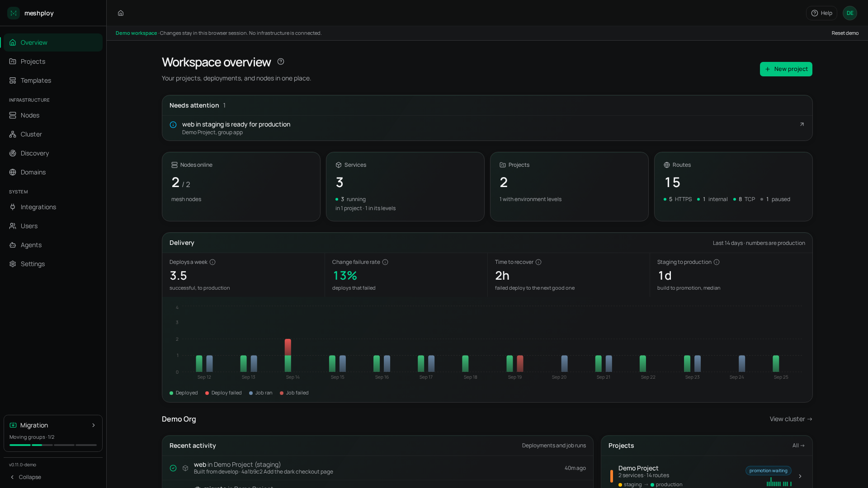
Task: Click the Demo Project title
Action: [638, 468]
